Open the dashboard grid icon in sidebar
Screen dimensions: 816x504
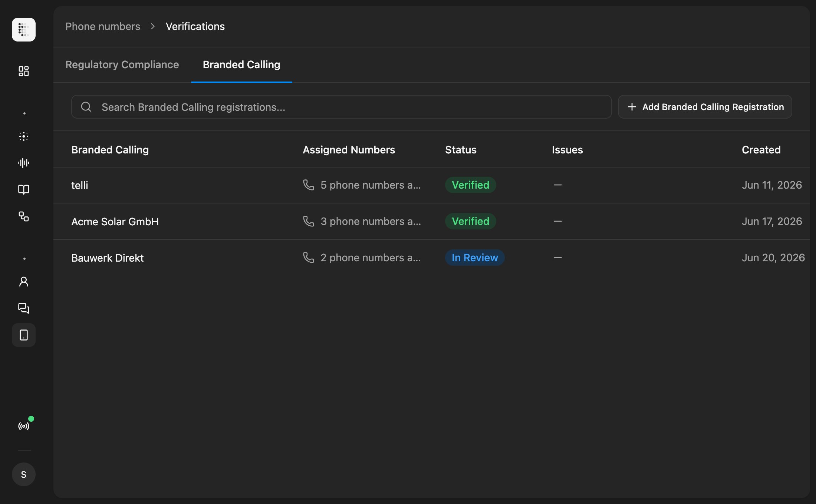[24, 71]
